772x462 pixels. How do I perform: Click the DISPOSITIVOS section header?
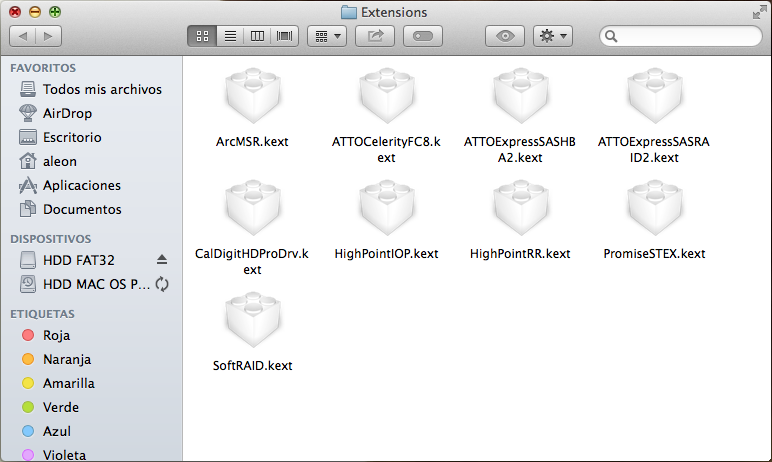pyautogui.click(x=51, y=239)
